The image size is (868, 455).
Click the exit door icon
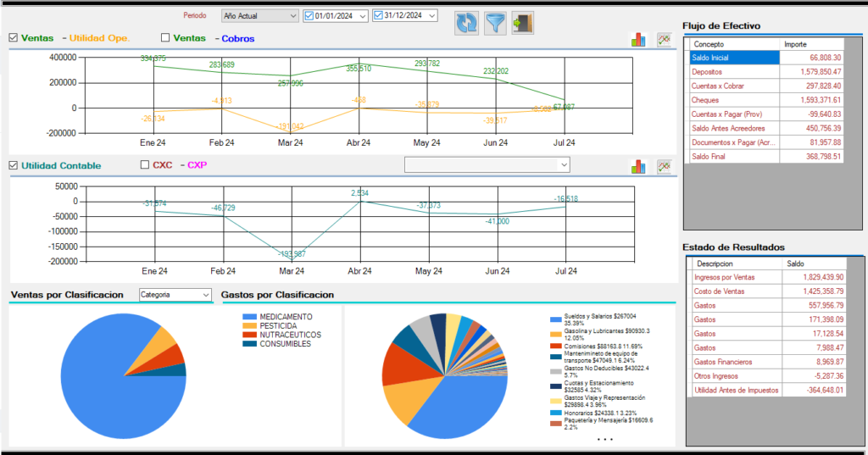click(x=523, y=24)
